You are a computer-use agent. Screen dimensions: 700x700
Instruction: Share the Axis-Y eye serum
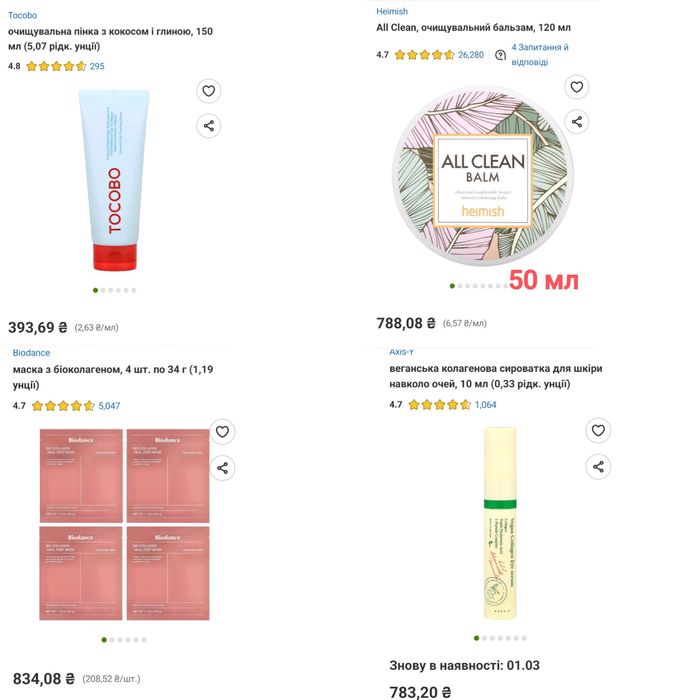coord(598,467)
